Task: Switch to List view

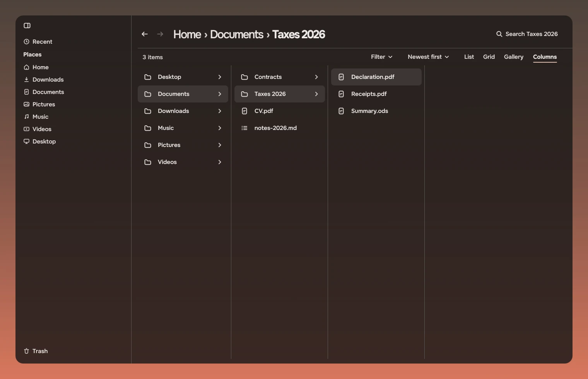Action: (469, 57)
